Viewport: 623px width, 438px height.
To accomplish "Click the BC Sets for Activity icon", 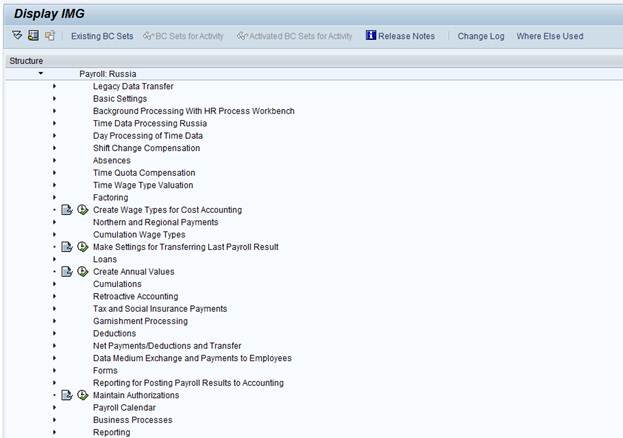I will tap(148, 36).
